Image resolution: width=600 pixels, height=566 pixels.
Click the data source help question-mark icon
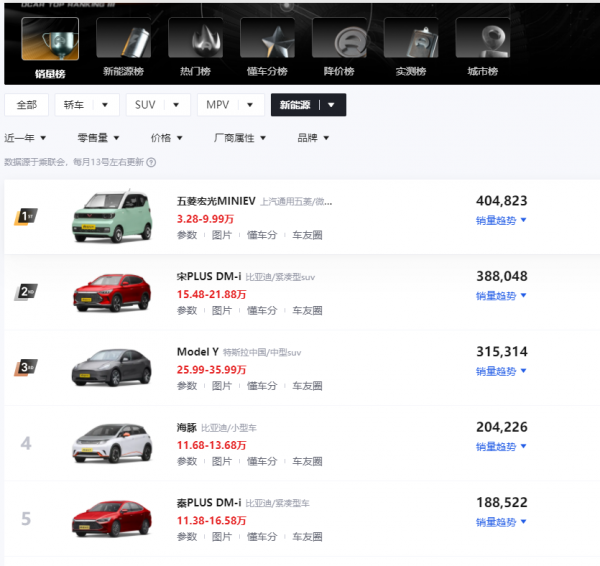[151, 162]
